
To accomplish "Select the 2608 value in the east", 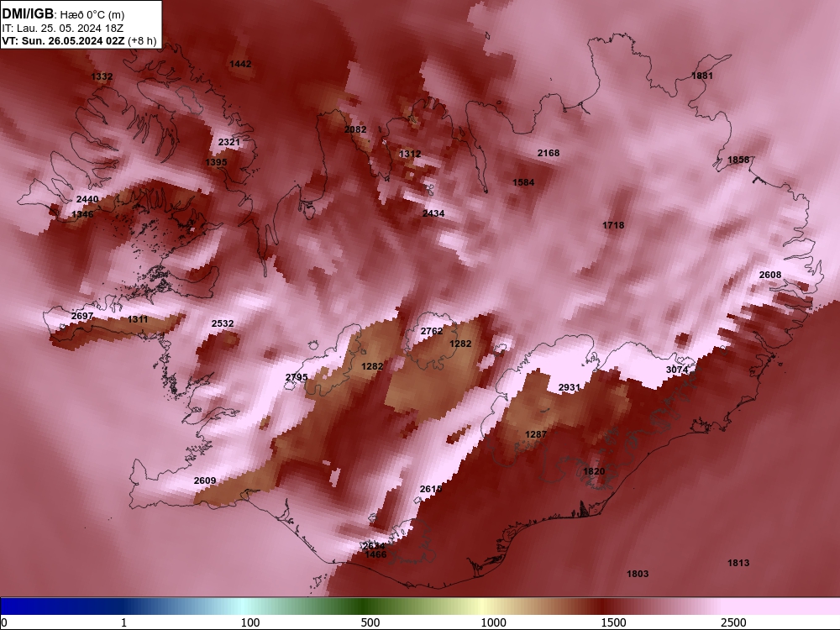I will 769,275.
